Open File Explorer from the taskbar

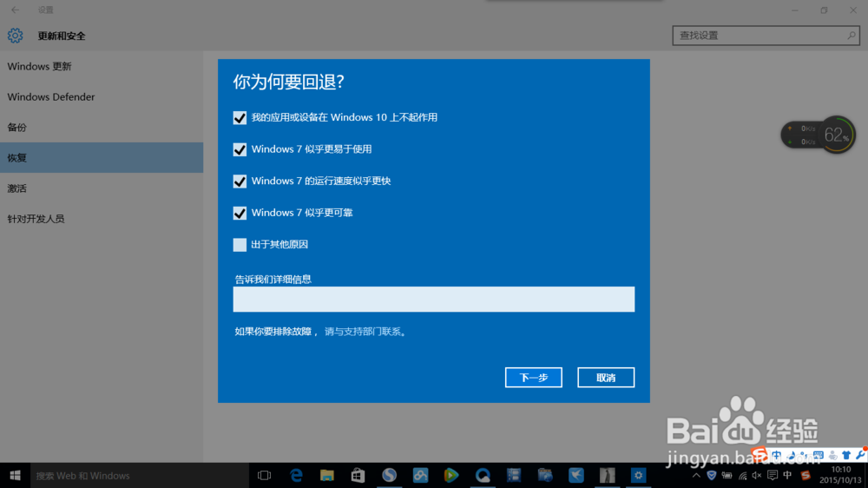tap(327, 476)
